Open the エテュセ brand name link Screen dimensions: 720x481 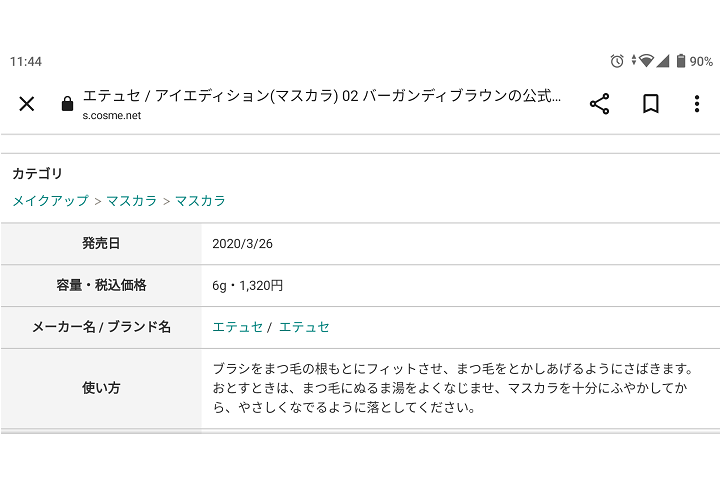[304, 327]
